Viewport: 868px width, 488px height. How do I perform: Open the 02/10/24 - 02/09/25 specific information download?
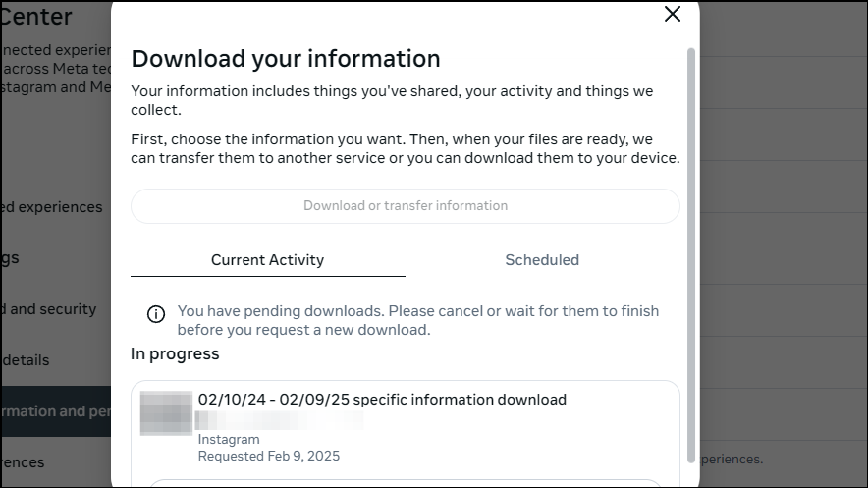click(x=382, y=400)
